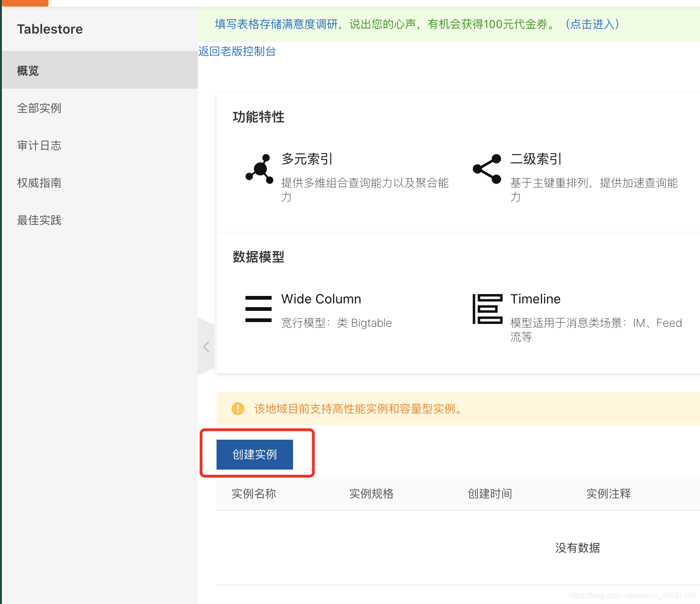Click the Tablestore title in the sidebar
This screenshot has height=604, width=700.
point(50,29)
